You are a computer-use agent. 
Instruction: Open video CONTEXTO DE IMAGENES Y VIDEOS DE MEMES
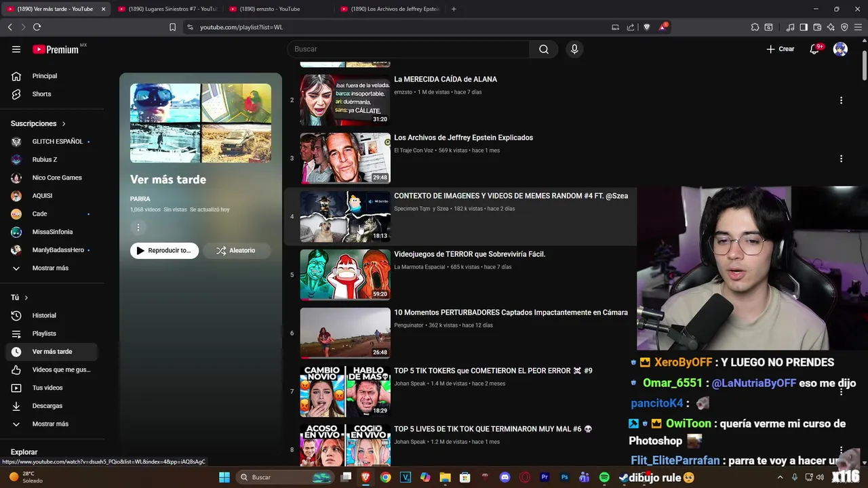511,196
